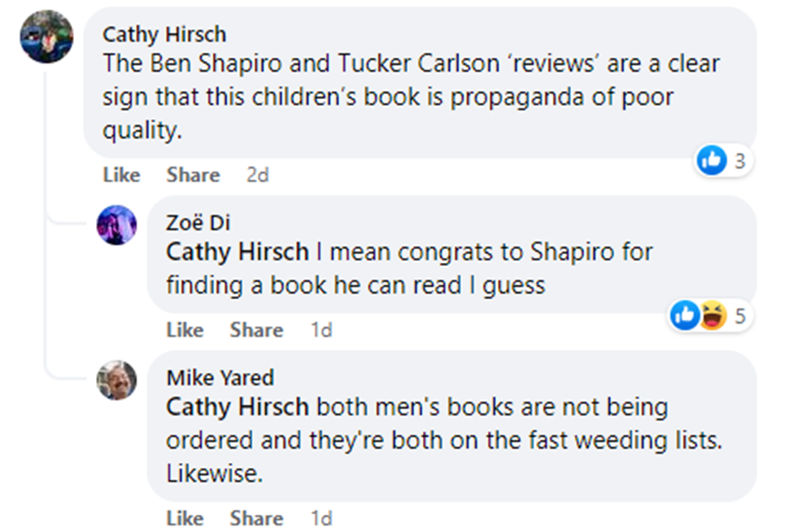Open Cathy Hirsch's name link

pos(164,34)
